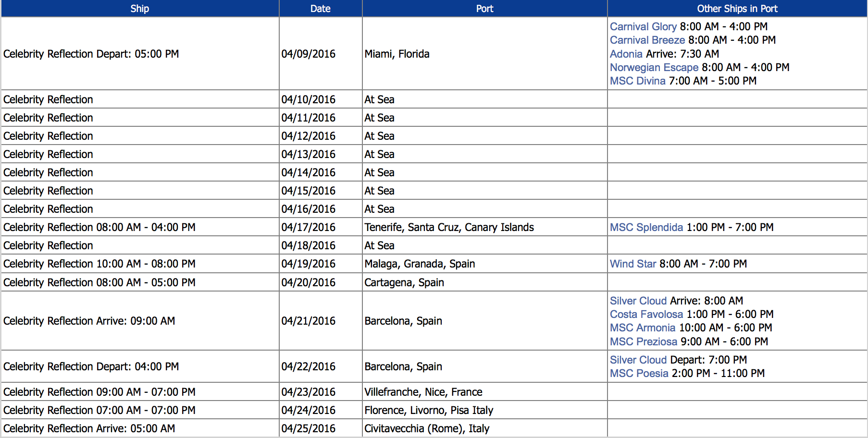Click the Other Ships in Port header
Viewport: 868px width, 438px height.
click(737, 9)
